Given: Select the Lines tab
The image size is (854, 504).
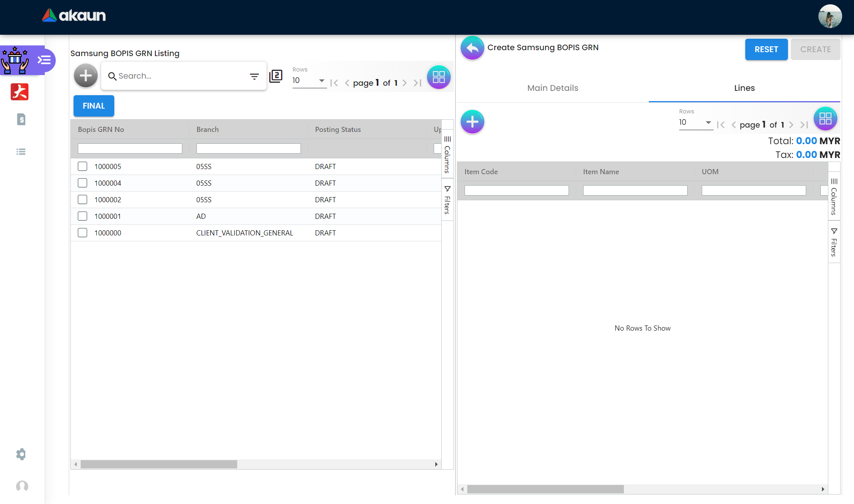Looking at the screenshot, I should [744, 88].
